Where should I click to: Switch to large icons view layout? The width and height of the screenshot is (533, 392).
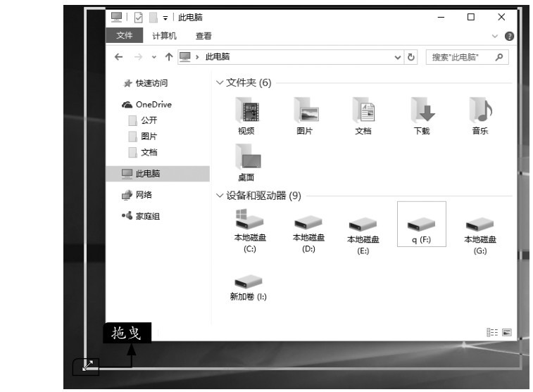point(506,332)
